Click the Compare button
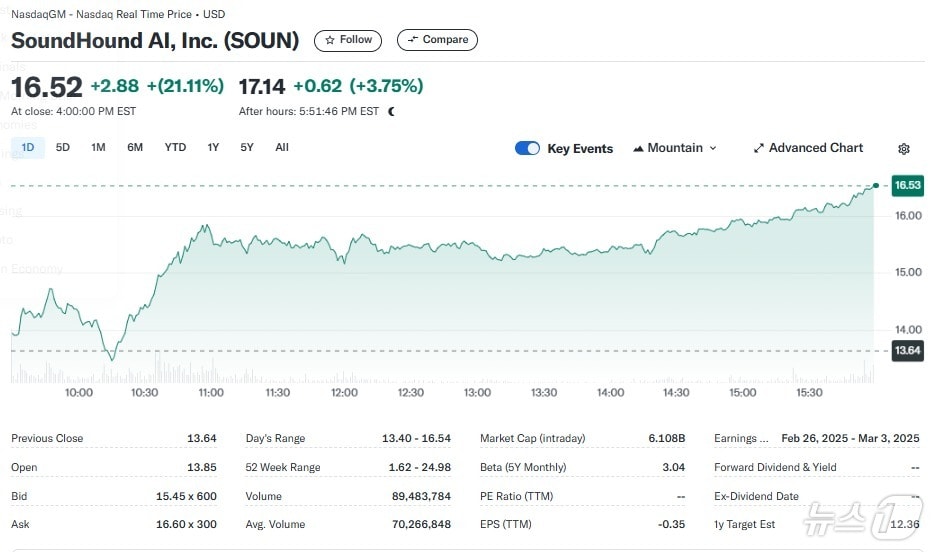The width and height of the screenshot is (933, 552). pos(437,40)
